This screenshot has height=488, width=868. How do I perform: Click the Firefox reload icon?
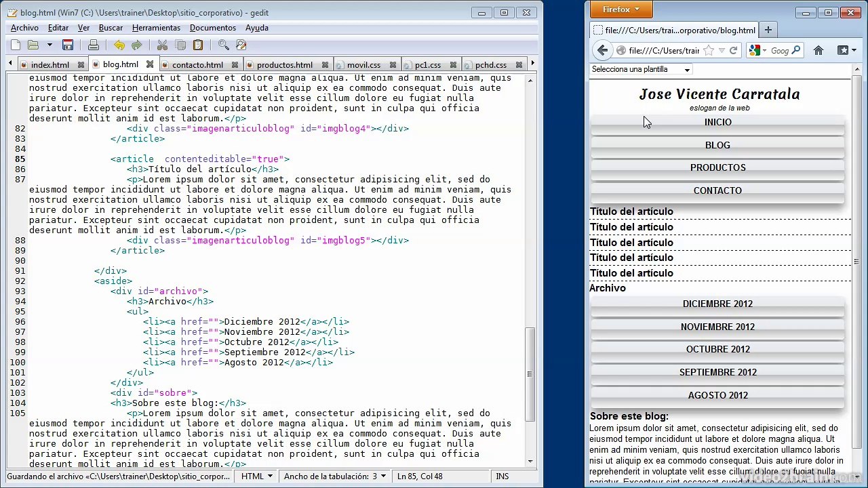tap(733, 50)
